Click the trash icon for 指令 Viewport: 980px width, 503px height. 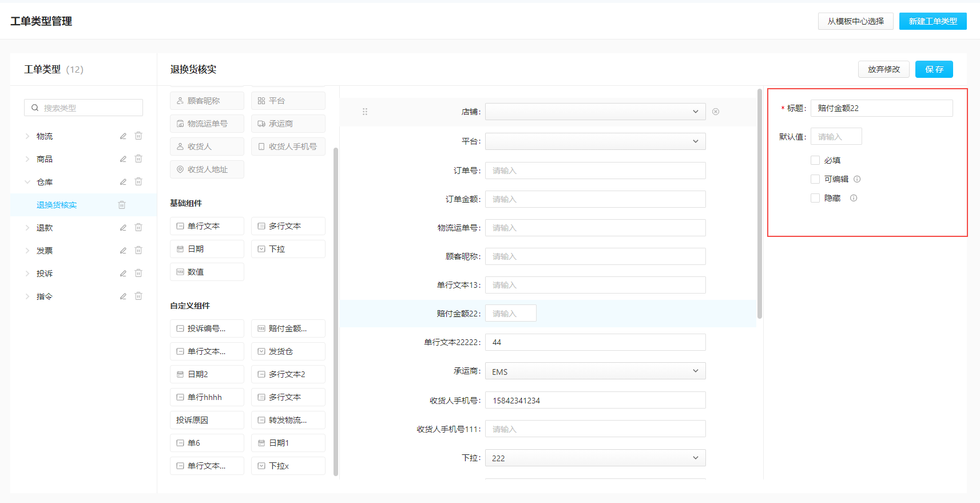coord(138,296)
